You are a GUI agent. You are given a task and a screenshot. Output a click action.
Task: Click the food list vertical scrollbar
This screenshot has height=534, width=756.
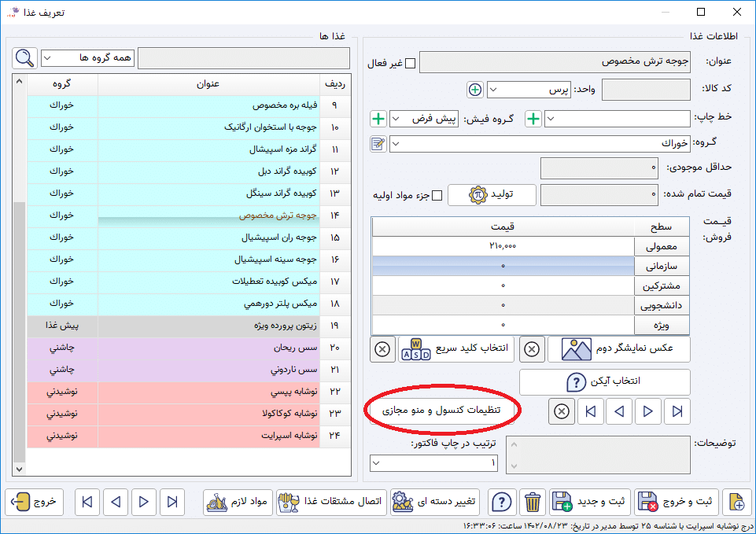coord(20,274)
